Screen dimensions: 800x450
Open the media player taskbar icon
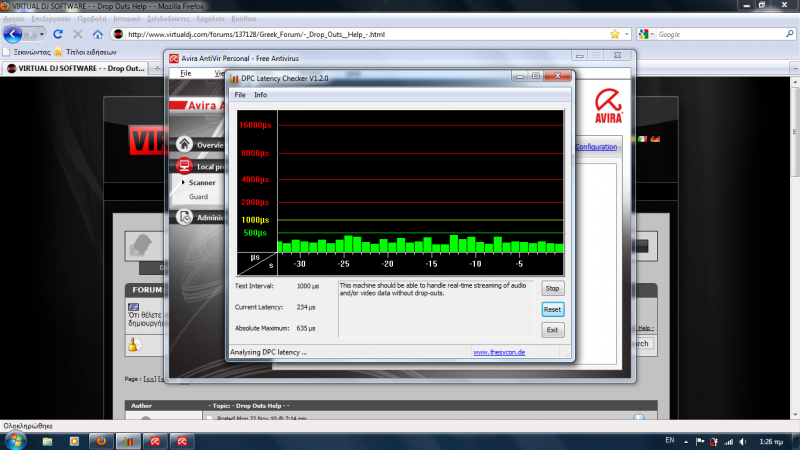point(74,441)
